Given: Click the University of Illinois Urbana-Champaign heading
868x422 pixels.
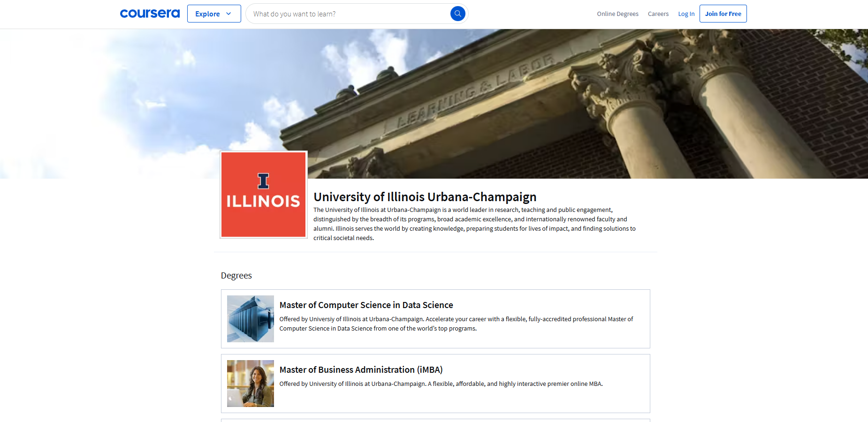Looking at the screenshot, I should click(425, 197).
